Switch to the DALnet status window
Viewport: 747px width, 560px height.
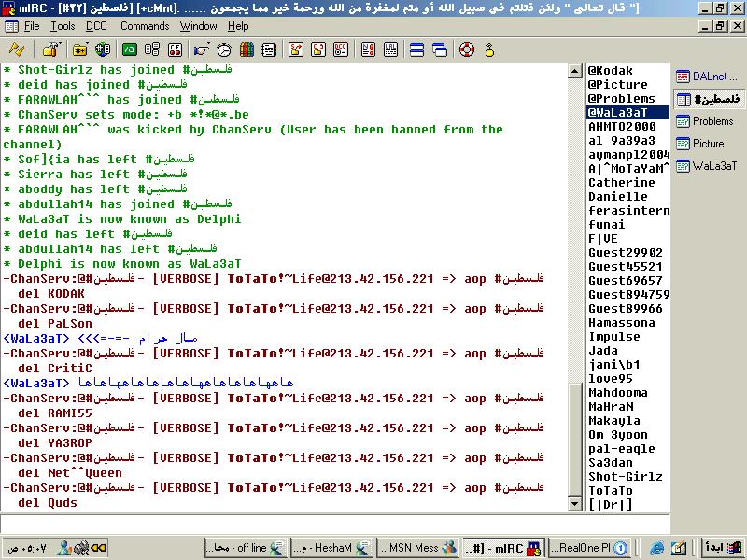[709, 77]
